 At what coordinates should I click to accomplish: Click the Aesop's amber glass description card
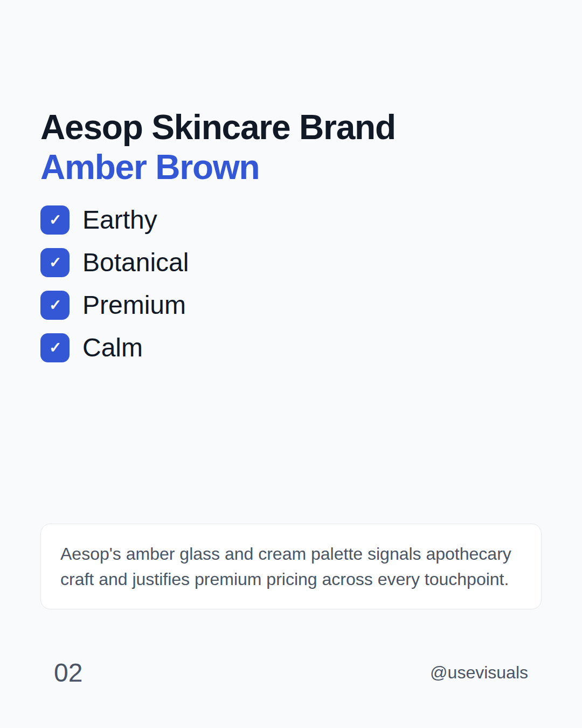coord(291,567)
